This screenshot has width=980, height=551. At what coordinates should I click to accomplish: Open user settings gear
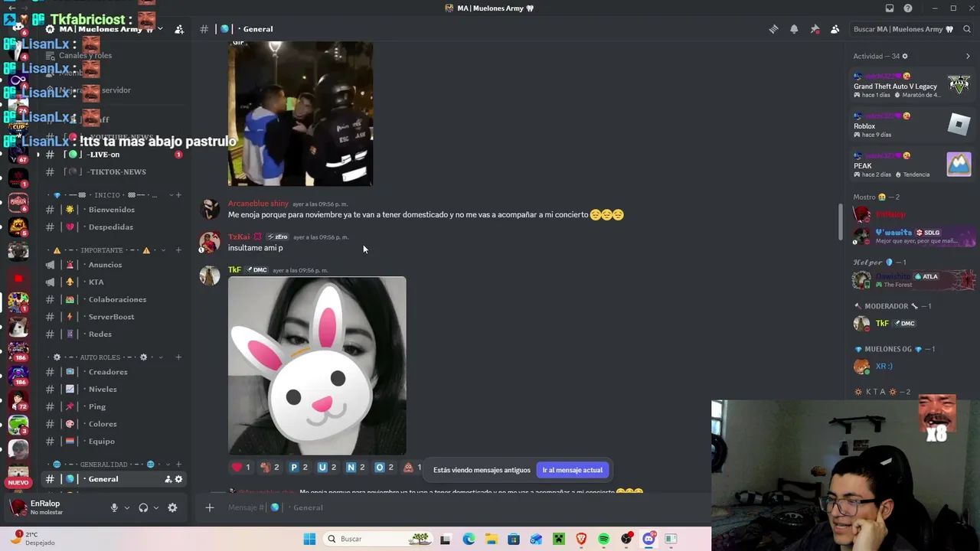172,507
